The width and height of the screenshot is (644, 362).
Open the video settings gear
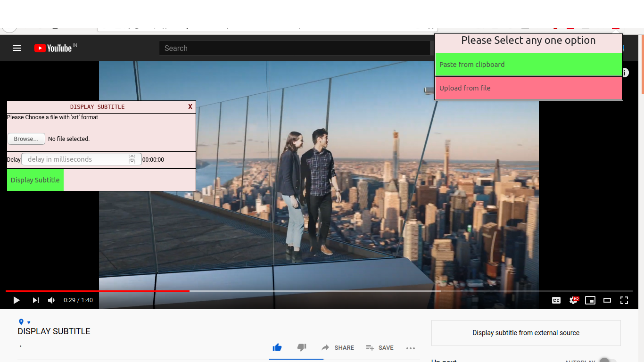(573, 300)
